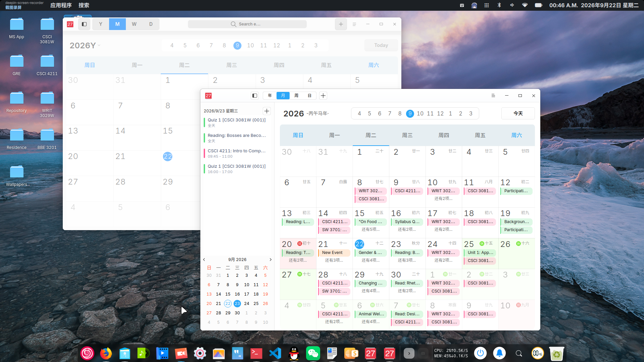Click the power button in dock
Screen dimensions: 644x362
480,353
